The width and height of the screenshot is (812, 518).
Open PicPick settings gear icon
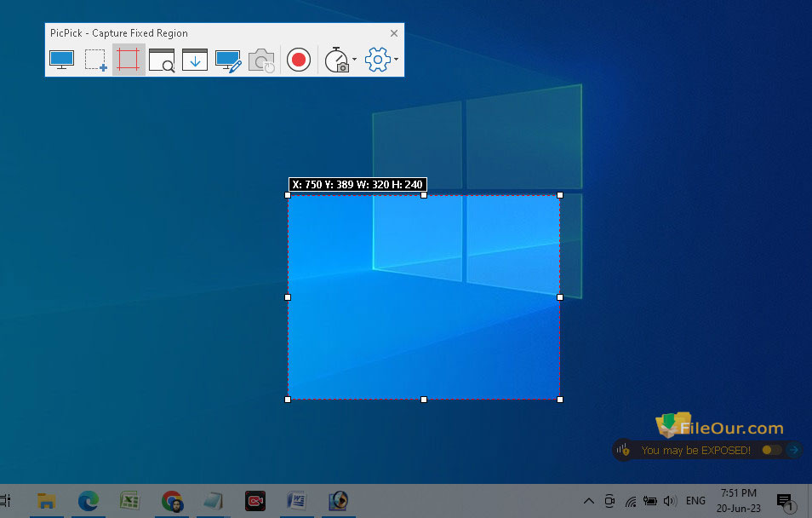[x=378, y=60]
